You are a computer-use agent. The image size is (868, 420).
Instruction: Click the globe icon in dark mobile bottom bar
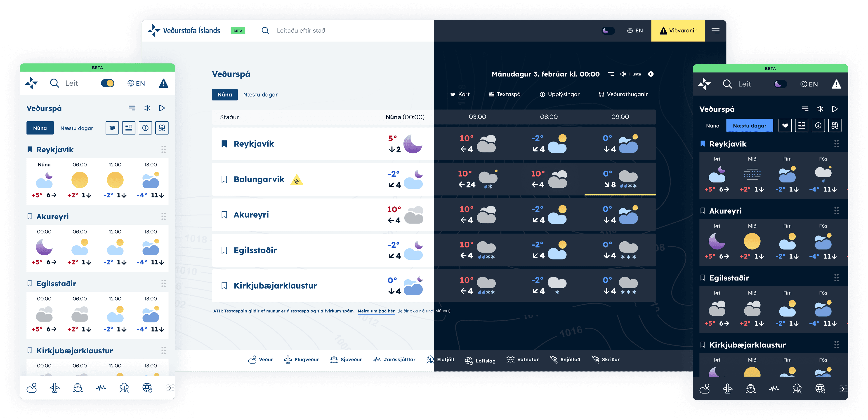click(820, 389)
